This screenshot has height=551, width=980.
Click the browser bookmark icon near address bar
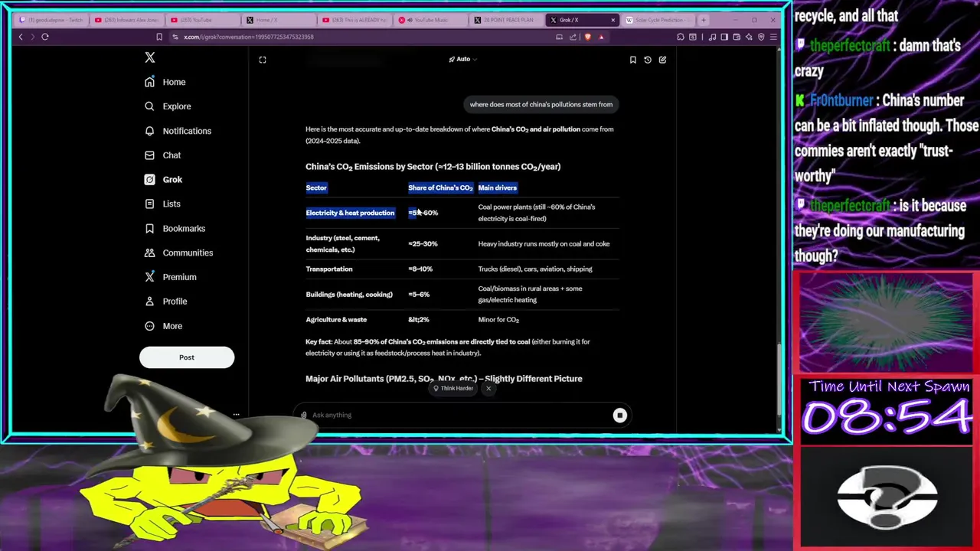click(159, 37)
